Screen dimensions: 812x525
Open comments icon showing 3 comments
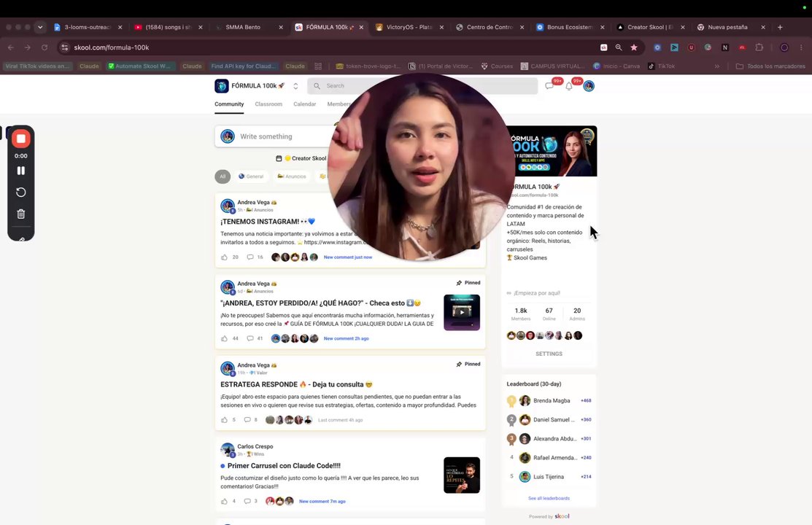pos(247,501)
